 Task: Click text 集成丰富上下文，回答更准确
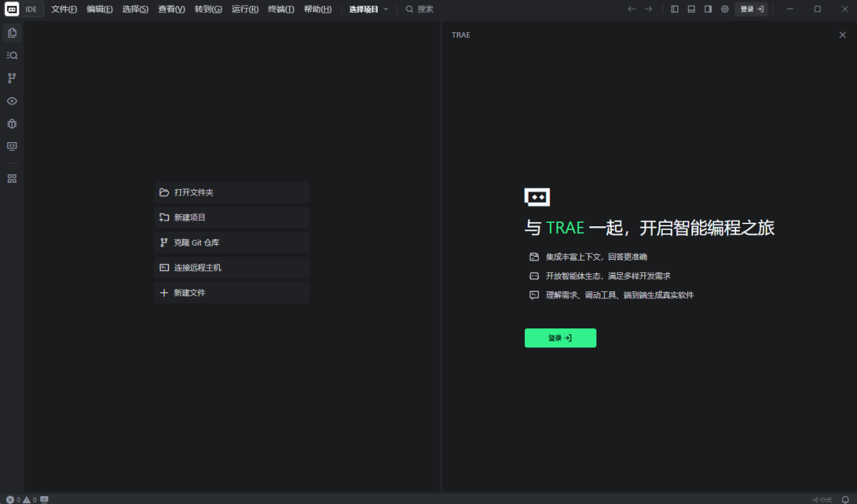[597, 257]
